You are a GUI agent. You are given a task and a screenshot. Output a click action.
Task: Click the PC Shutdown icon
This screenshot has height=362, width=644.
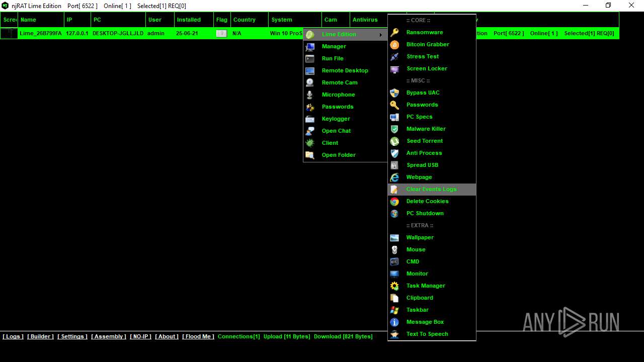tap(395, 214)
